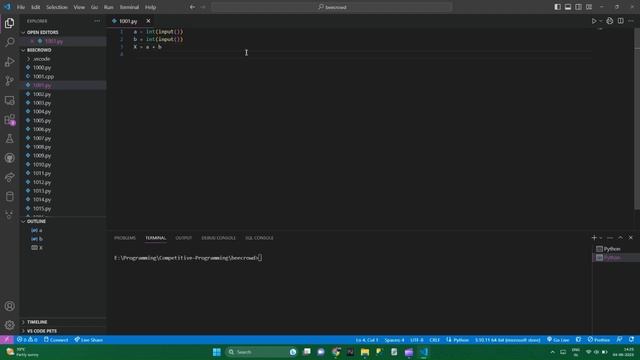640x360 pixels.
Task: Toggle the secondary sidebar layout
Action: pyautogui.click(x=578, y=7)
